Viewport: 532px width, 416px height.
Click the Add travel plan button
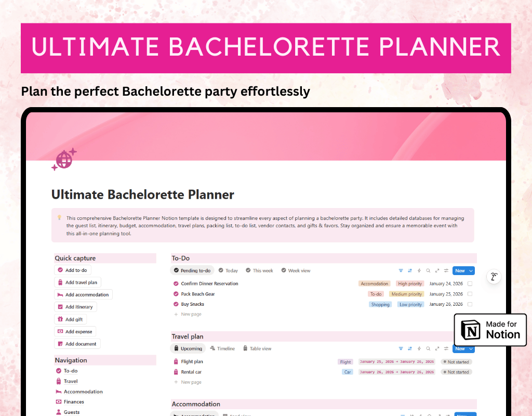pyautogui.click(x=78, y=282)
